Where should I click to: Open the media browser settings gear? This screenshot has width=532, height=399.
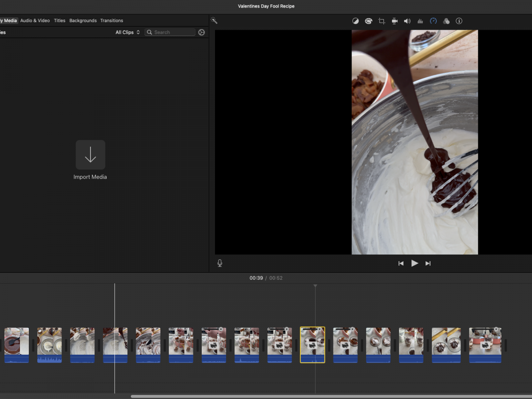202,32
